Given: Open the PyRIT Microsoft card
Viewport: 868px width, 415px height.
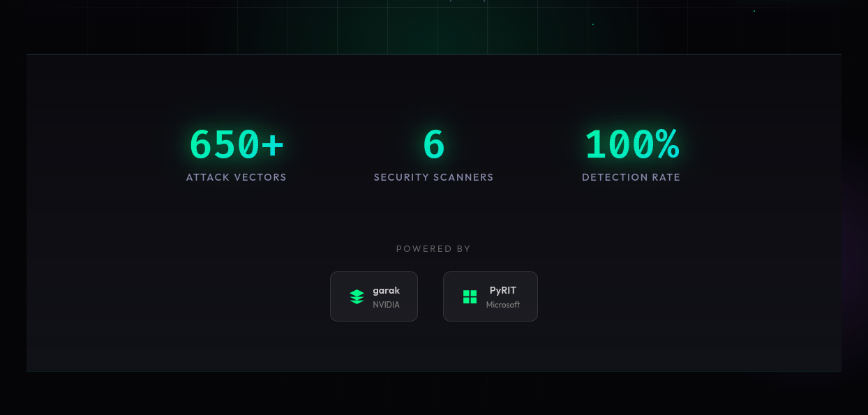Looking at the screenshot, I should click(x=490, y=296).
